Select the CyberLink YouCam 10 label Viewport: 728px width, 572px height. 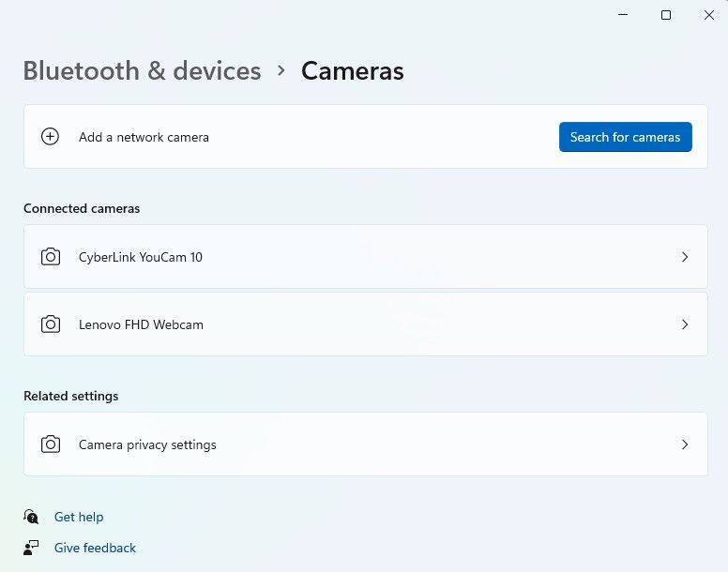pos(141,257)
